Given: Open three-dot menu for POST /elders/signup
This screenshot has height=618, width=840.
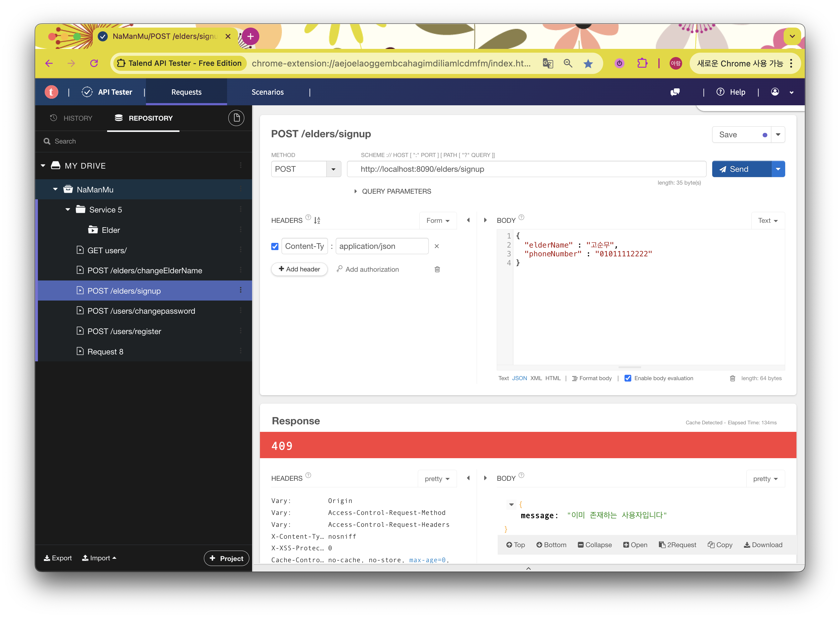Looking at the screenshot, I should point(240,290).
